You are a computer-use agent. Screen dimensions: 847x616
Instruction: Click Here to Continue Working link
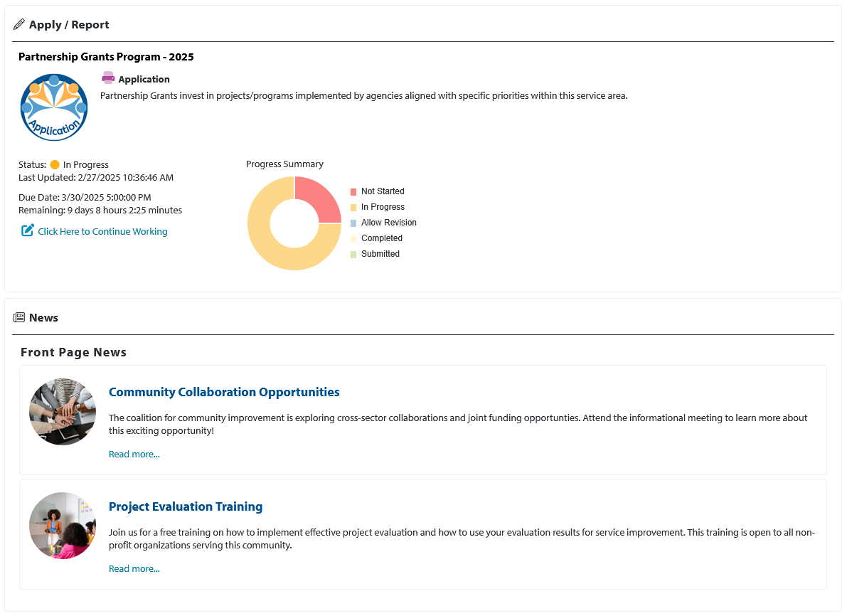(x=102, y=231)
